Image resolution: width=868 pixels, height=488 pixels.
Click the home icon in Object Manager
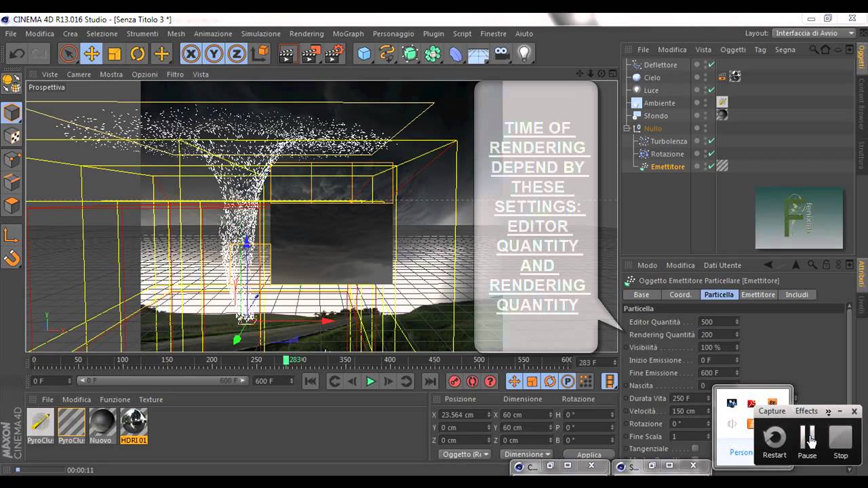pyautogui.click(x=825, y=49)
